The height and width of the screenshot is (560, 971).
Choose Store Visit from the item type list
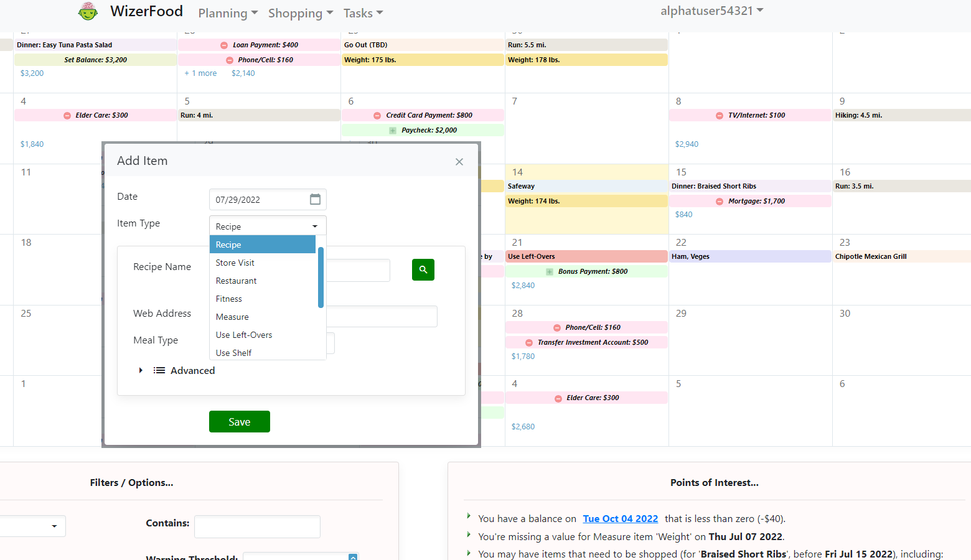[235, 263]
